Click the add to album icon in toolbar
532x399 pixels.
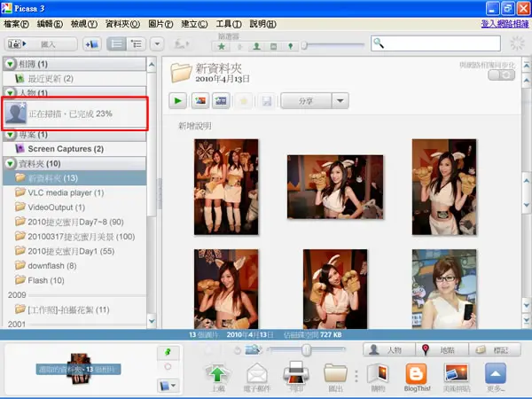pos(91,44)
